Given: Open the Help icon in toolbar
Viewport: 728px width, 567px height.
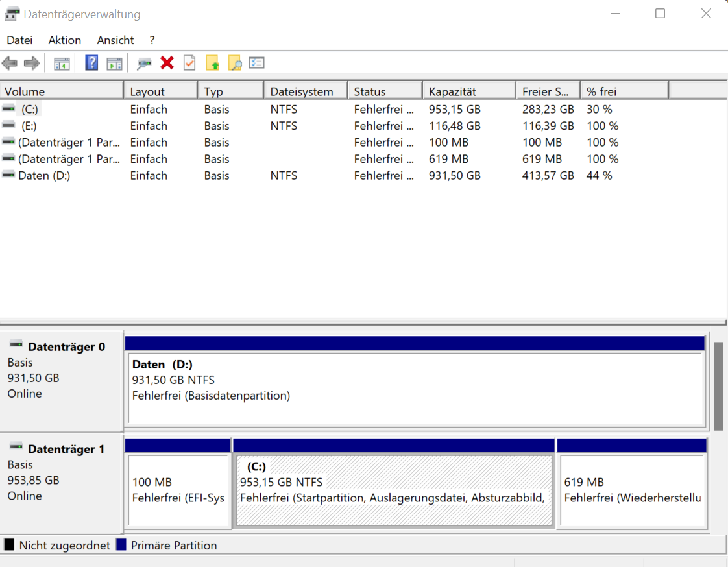Looking at the screenshot, I should 91,63.
